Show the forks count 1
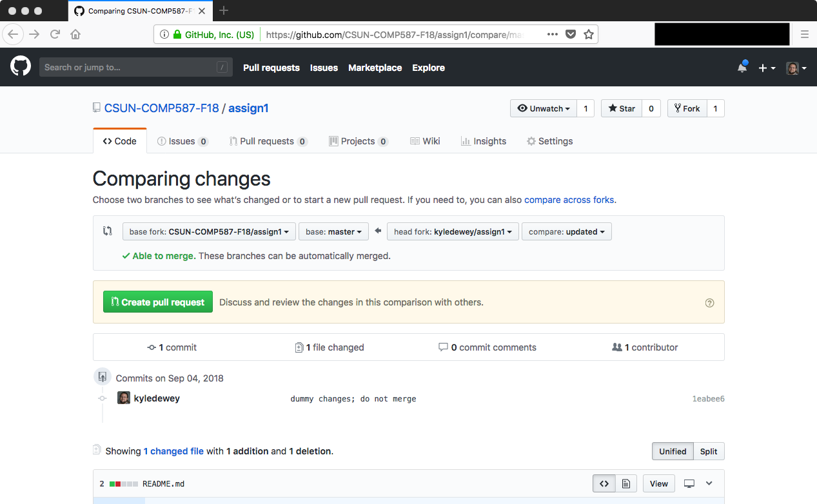The height and width of the screenshot is (504, 817). pos(716,108)
